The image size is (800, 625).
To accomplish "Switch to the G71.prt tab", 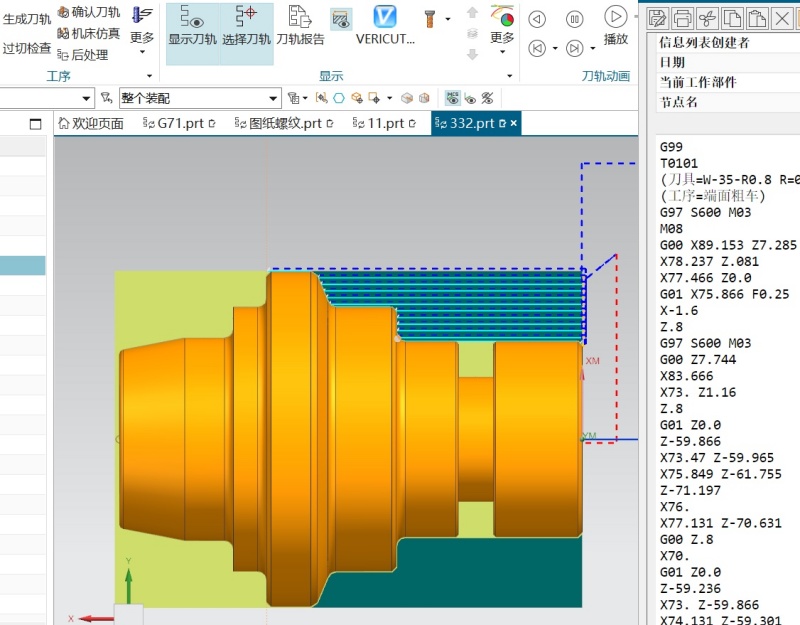I will [179, 123].
